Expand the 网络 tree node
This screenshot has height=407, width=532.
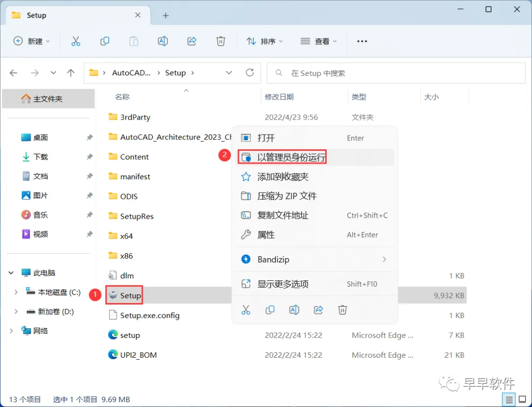[x=11, y=331]
